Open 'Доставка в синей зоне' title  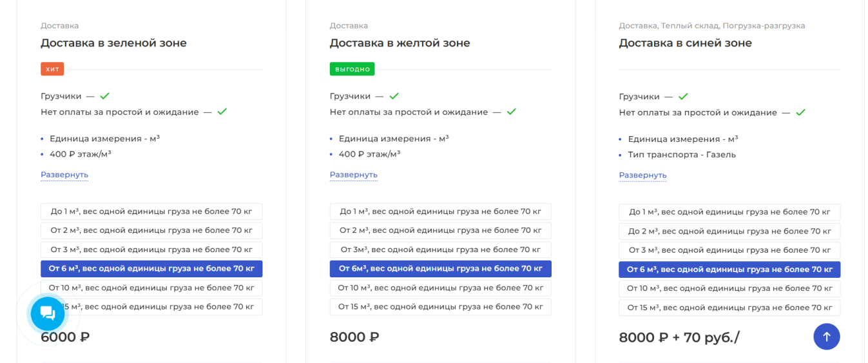coord(685,43)
